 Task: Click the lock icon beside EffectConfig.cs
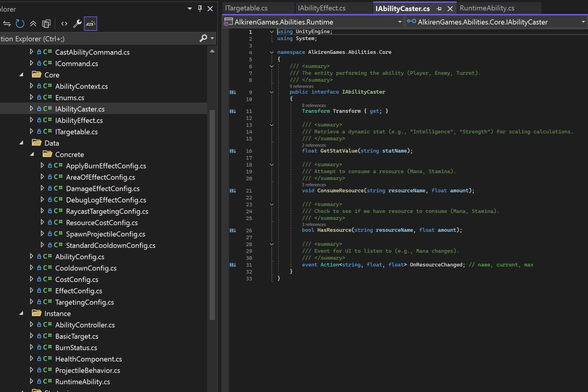[39, 291]
